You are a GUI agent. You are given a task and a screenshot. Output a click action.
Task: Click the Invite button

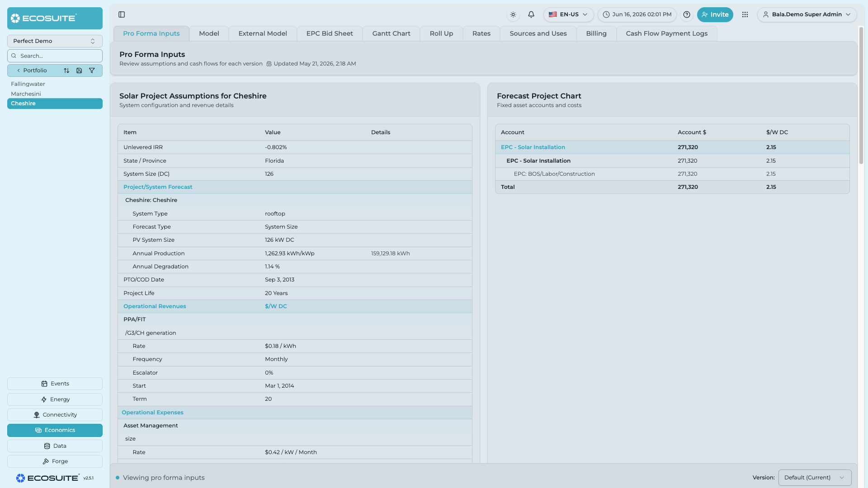click(715, 14)
